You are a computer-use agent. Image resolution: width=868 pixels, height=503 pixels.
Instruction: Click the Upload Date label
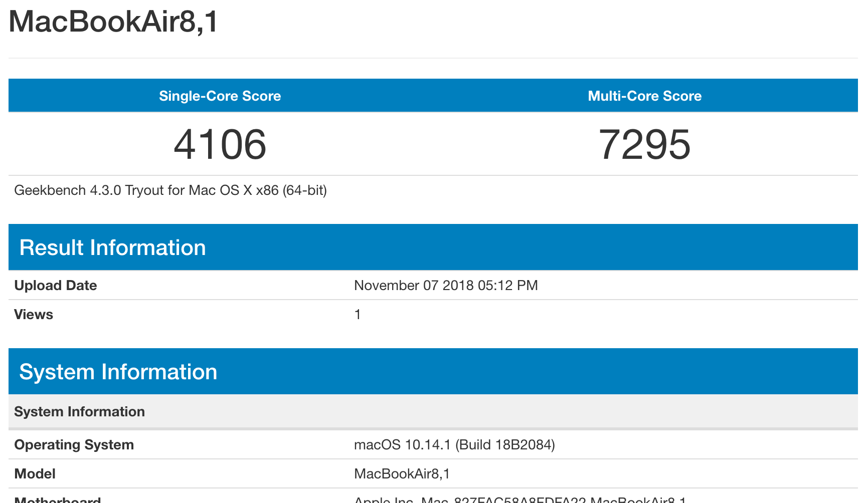56,286
